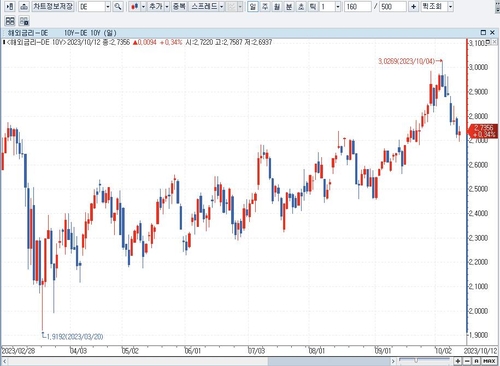The height and width of the screenshot is (366, 500).
Task: Click the small maximize icon beside 3.1000
Action: click(x=488, y=42)
